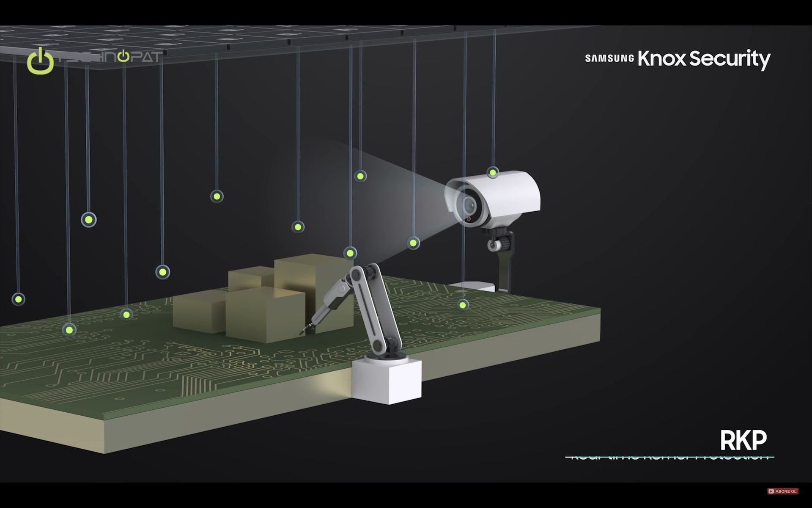Click the green dot atop the camera

(x=493, y=172)
